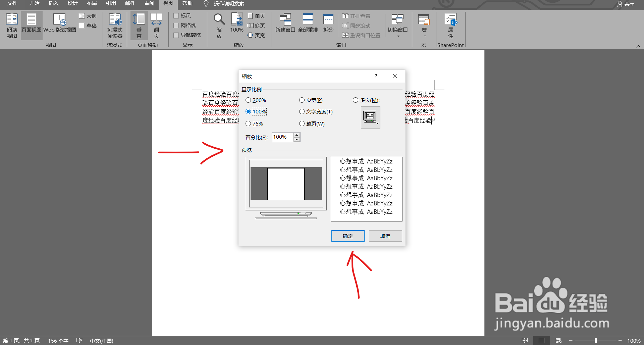Click the zoom out minus button
644x345 pixels.
coord(571,341)
